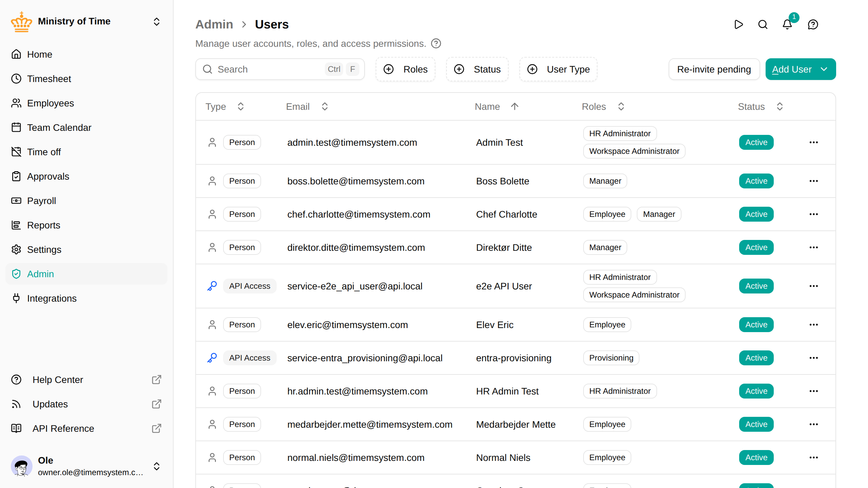
Task: Open more actions for Chef Charlotte
Action: tap(814, 214)
